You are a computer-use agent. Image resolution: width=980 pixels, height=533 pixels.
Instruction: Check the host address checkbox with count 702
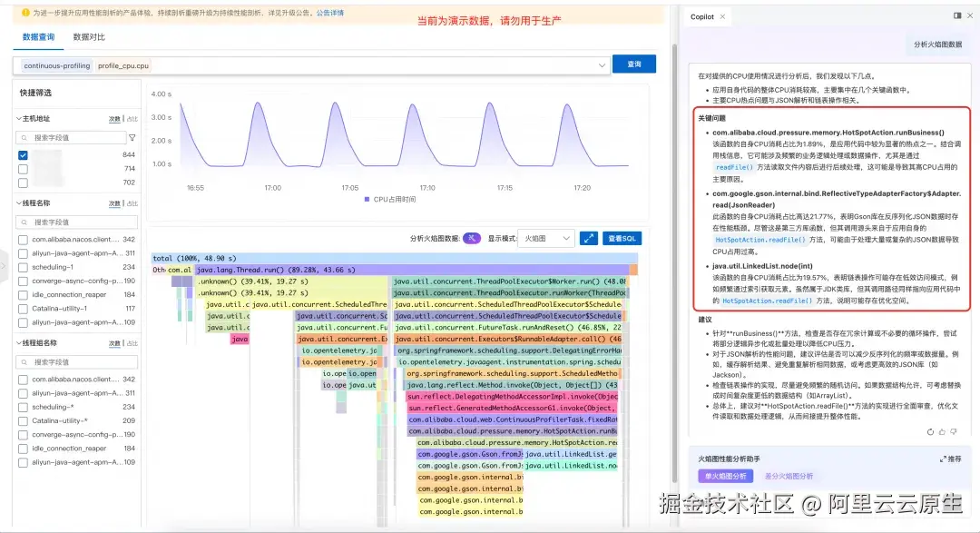pos(23,183)
